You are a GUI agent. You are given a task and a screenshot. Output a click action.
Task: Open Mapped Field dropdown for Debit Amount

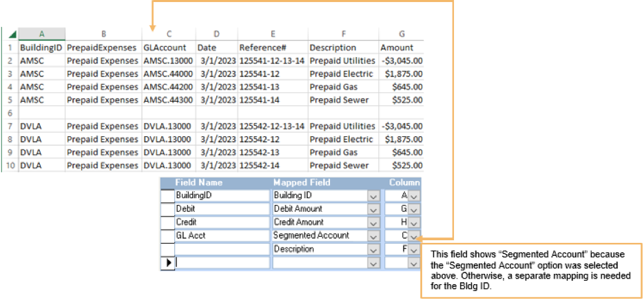[x=373, y=209]
